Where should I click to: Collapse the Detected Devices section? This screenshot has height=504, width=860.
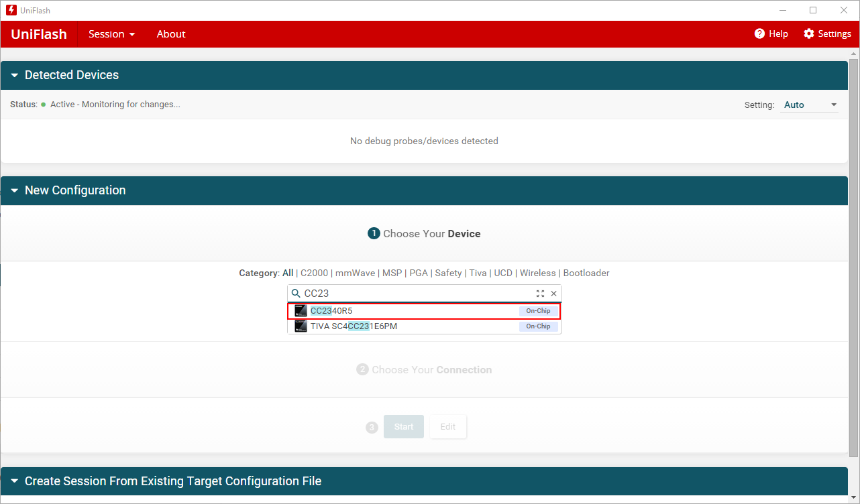coord(15,76)
